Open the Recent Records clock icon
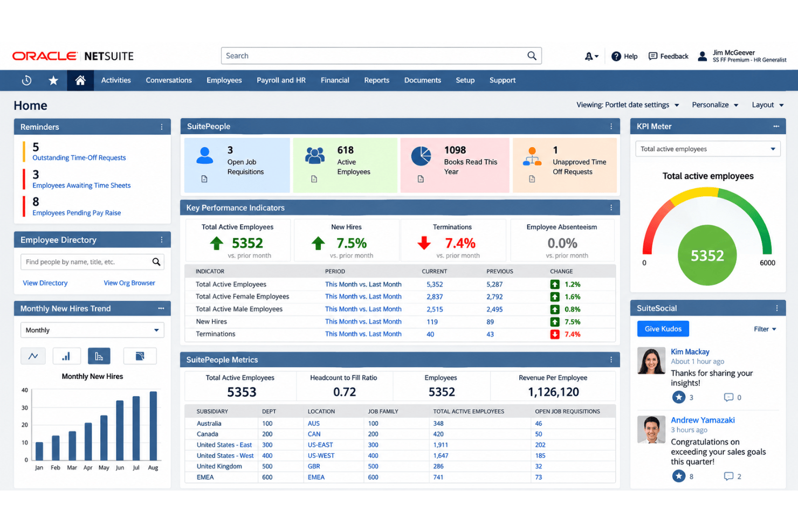The image size is (798, 532). click(x=26, y=80)
